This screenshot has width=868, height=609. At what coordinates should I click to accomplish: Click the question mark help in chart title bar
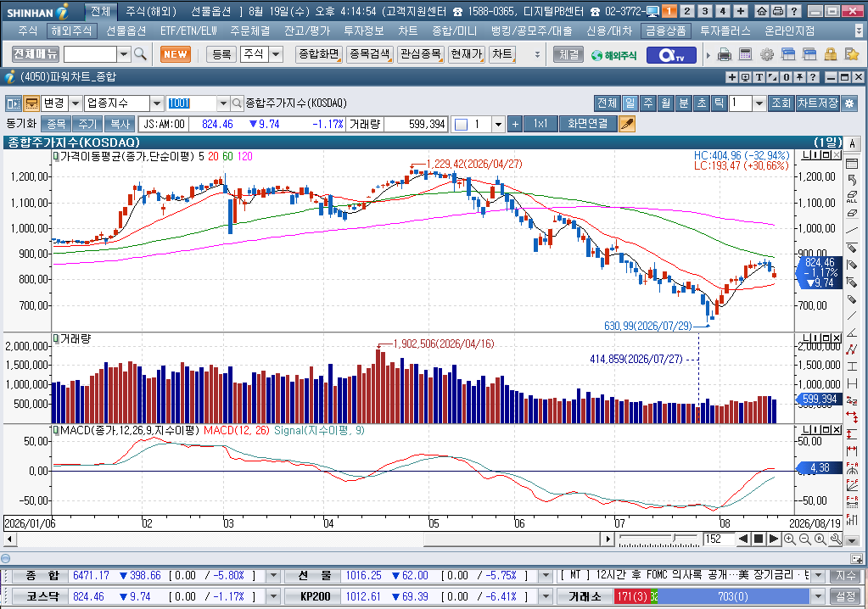click(813, 77)
